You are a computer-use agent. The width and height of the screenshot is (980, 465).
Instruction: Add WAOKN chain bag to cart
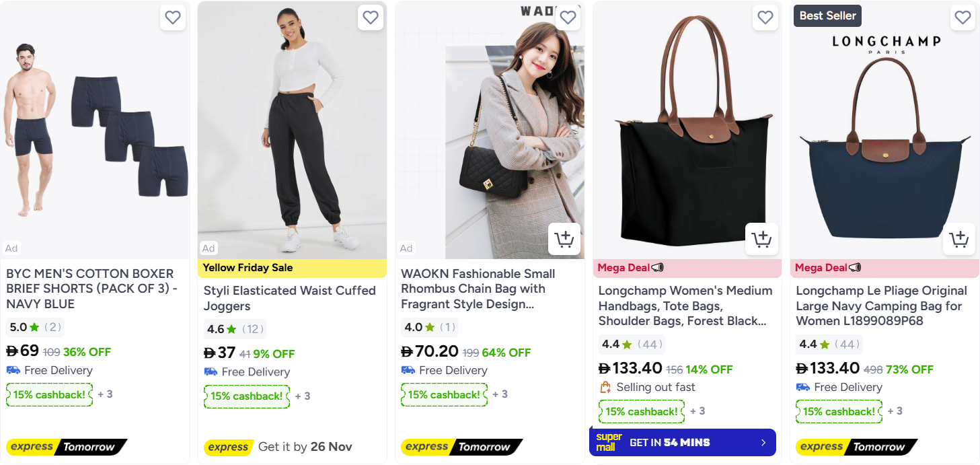[564, 239]
